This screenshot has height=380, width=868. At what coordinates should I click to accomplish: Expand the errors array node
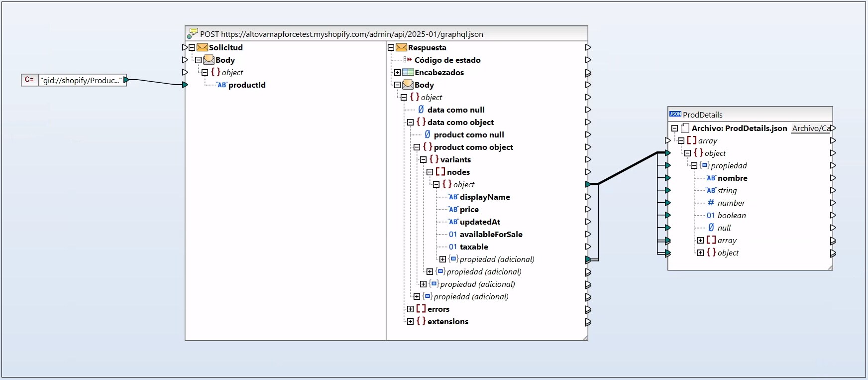pyautogui.click(x=410, y=309)
